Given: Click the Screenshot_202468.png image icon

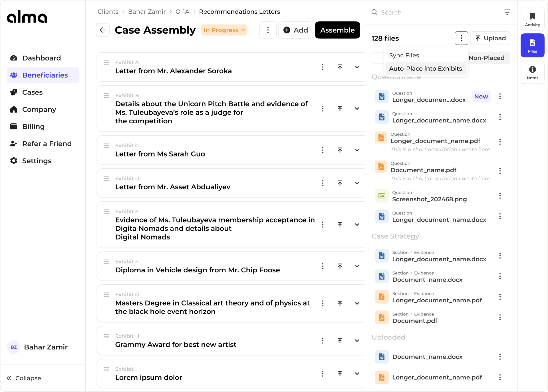Looking at the screenshot, I should click(382, 196).
